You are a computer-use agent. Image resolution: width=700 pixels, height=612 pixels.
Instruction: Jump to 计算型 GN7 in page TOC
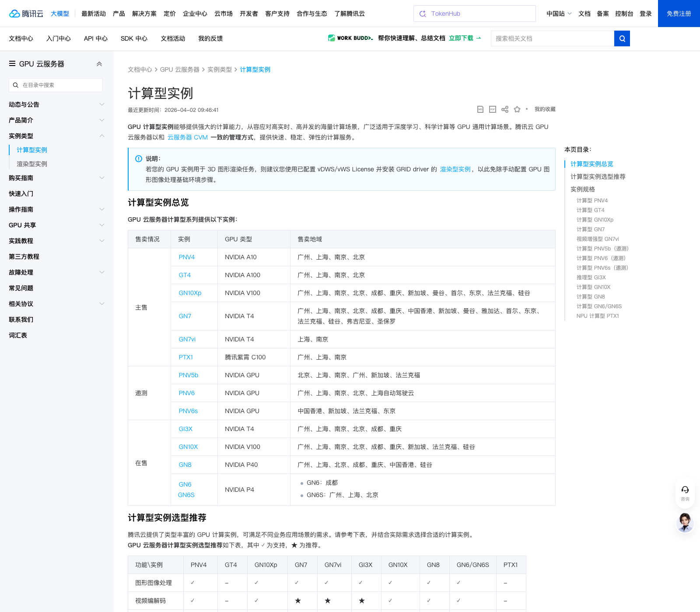coord(591,229)
